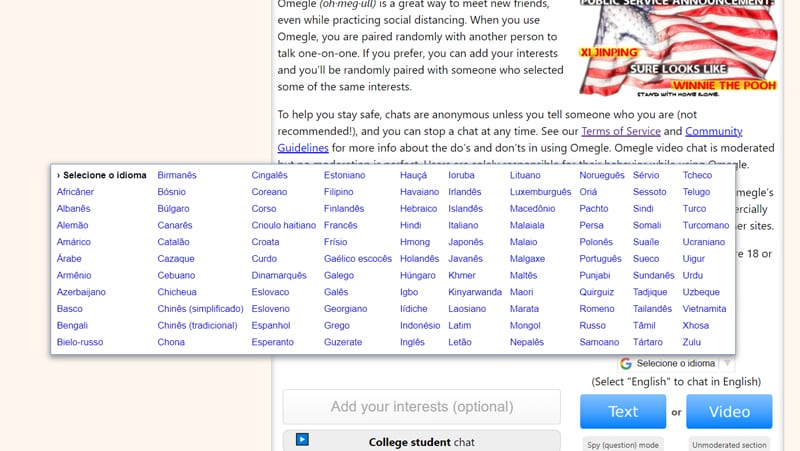Choose Zulu in the language menu
The image size is (800, 451).
(691, 342)
